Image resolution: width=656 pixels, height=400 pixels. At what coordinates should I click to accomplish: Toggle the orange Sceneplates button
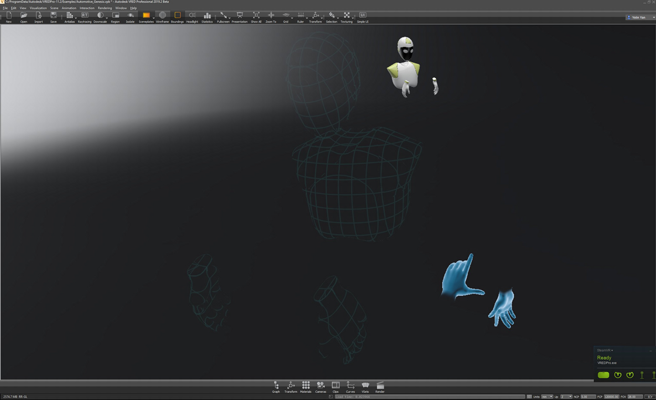pos(146,17)
